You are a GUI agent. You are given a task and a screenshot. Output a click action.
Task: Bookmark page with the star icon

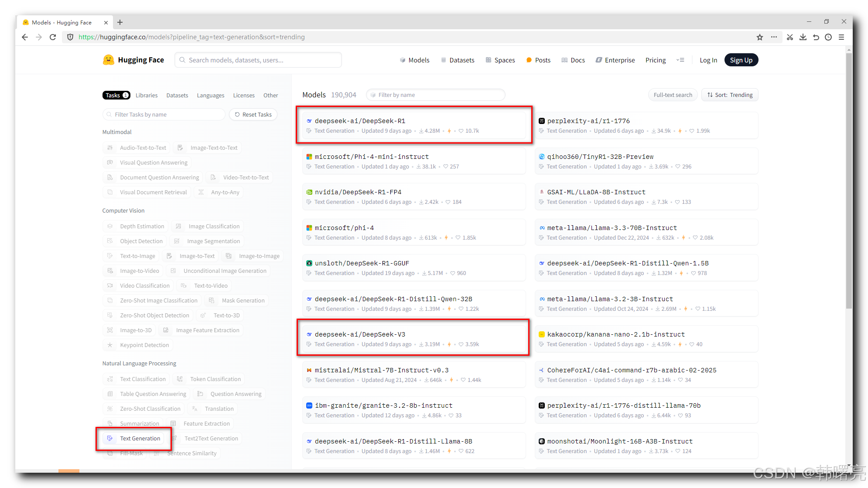[x=760, y=37]
